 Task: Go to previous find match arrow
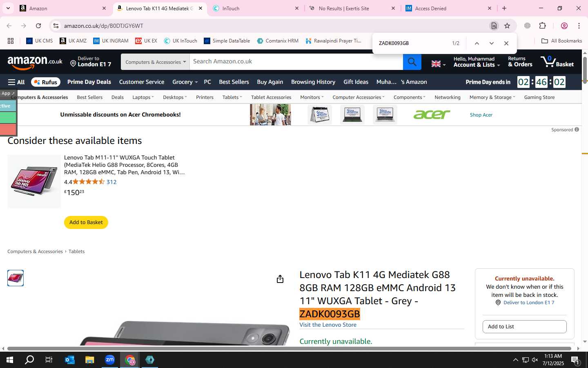(477, 43)
